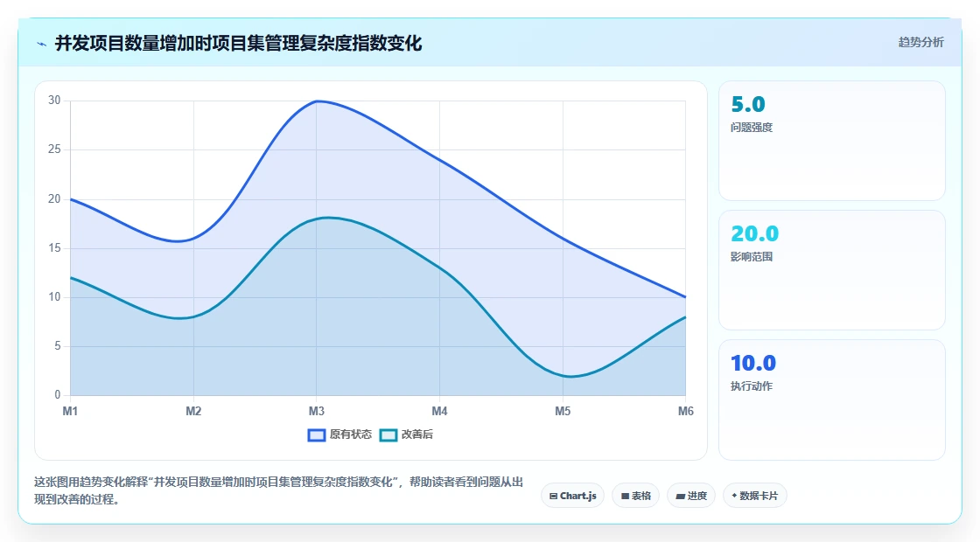Click the 15 y-axis tick label
The image size is (980, 542).
pos(54,248)
